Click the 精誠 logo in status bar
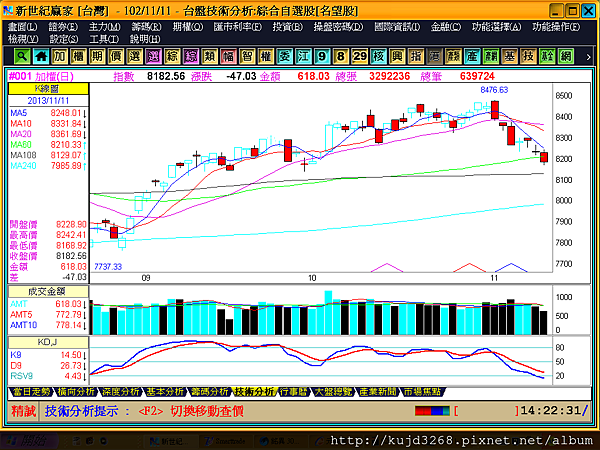Screen dimensions: 600x450 pos(23,411)
